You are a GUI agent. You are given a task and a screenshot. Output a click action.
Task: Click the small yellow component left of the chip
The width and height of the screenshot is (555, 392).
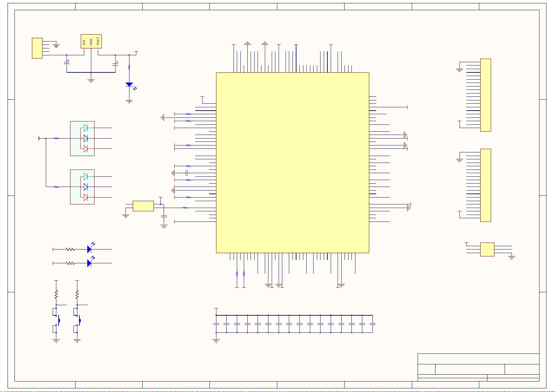(x=143, y=206)
